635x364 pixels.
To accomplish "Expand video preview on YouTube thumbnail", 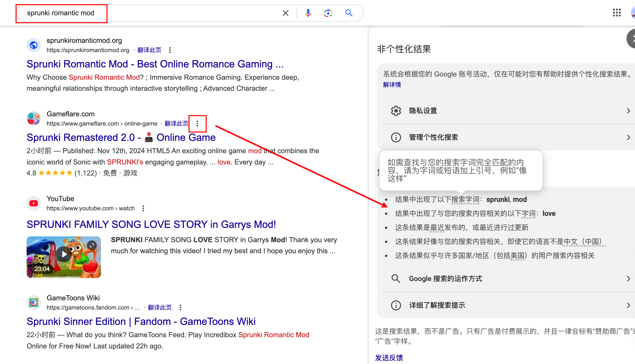I will pyautogui.click(x=92, y=245).
